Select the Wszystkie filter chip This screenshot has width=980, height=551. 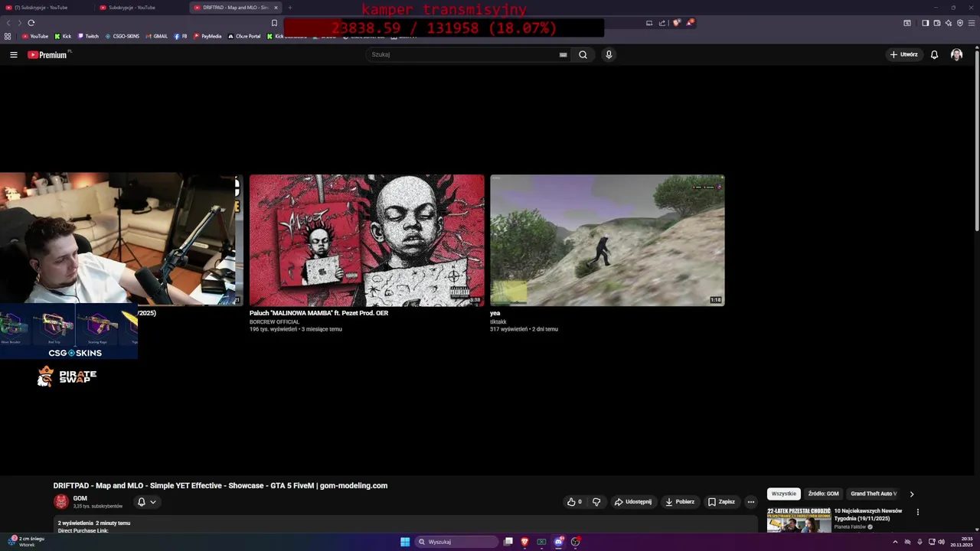[783, 494]
